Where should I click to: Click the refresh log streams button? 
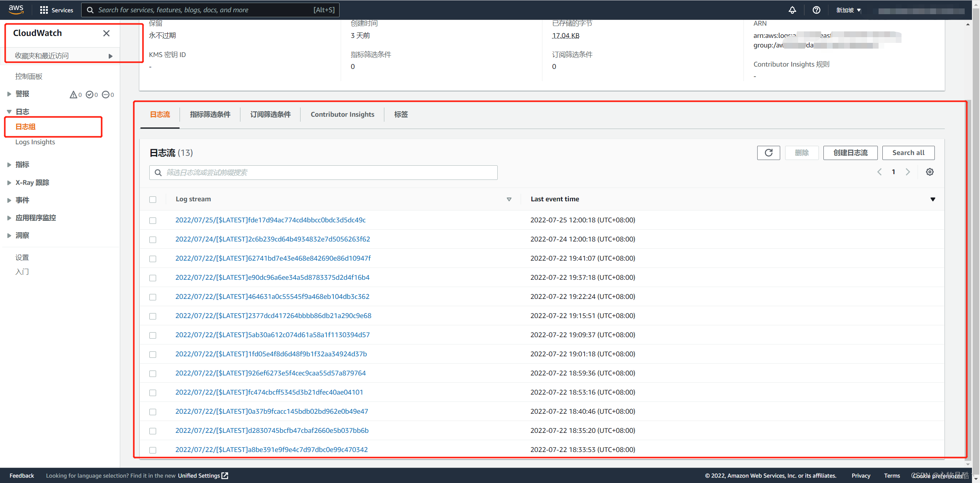point(768,153)
